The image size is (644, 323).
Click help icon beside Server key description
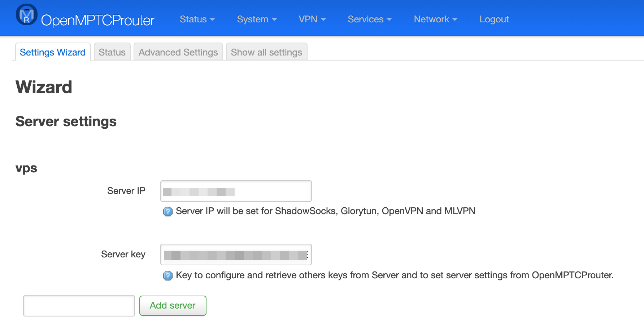[x=168, y=276]
